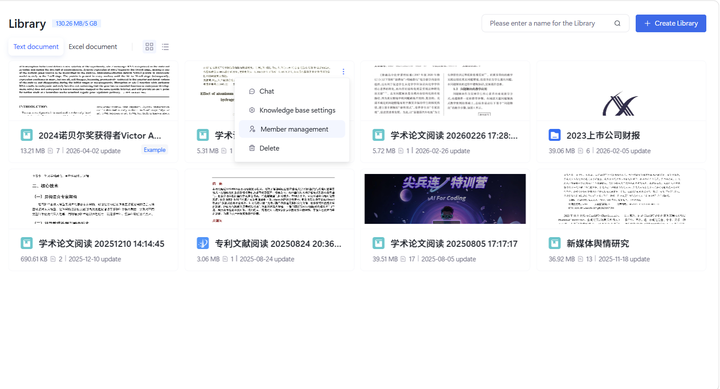Click title 2024诺贝尔奖获得者Victor A...
This screenshot has height=389, width=720.
100,135
